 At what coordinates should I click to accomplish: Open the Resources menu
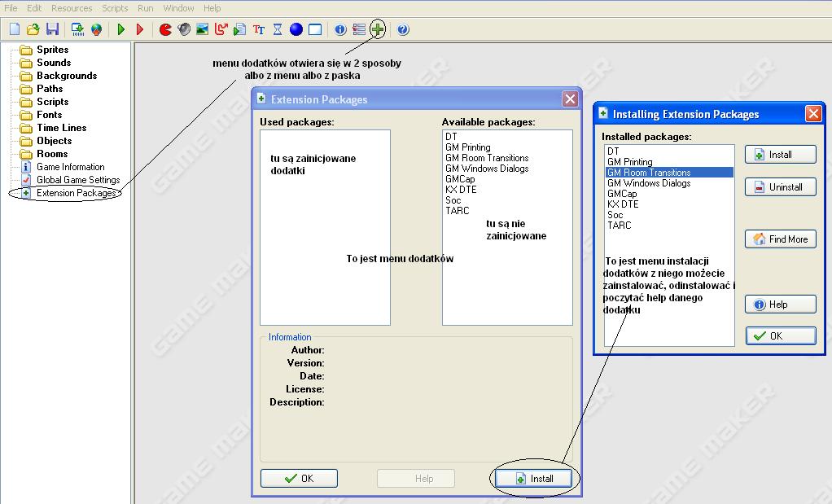coord(72,8)
